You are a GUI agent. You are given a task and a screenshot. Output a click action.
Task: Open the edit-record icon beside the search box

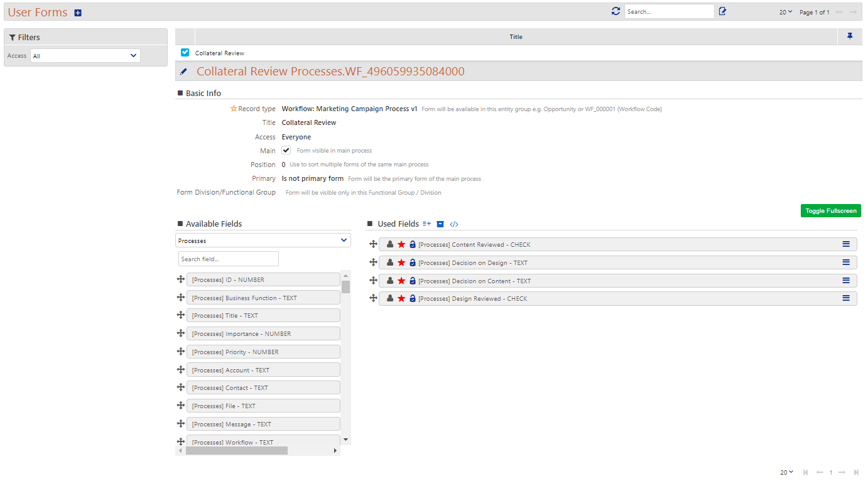722,11
